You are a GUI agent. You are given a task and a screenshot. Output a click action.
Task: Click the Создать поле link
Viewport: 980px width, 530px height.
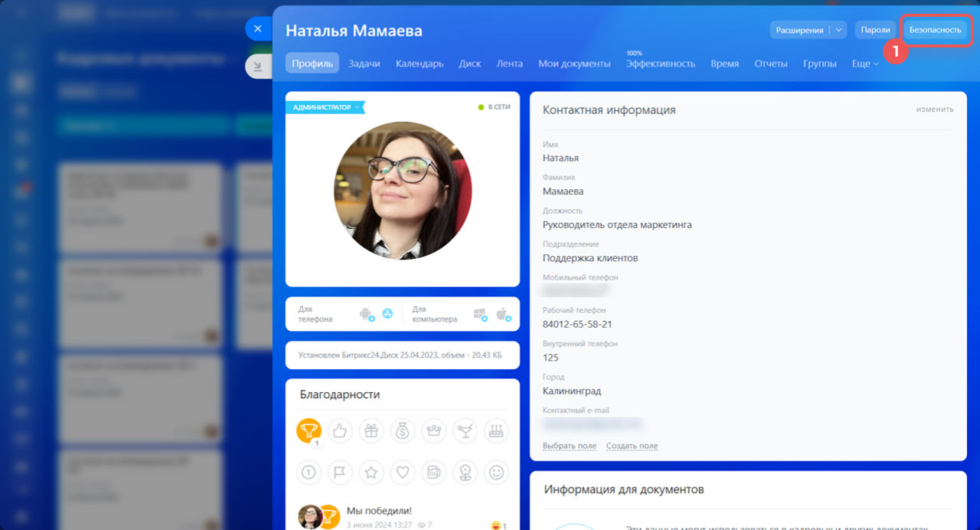coord(632,446)
